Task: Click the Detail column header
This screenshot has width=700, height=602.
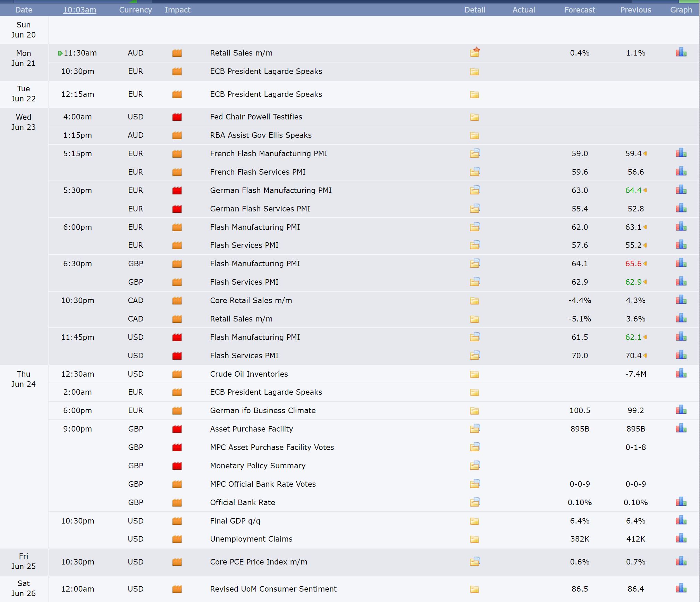Action: click(475, 10)
